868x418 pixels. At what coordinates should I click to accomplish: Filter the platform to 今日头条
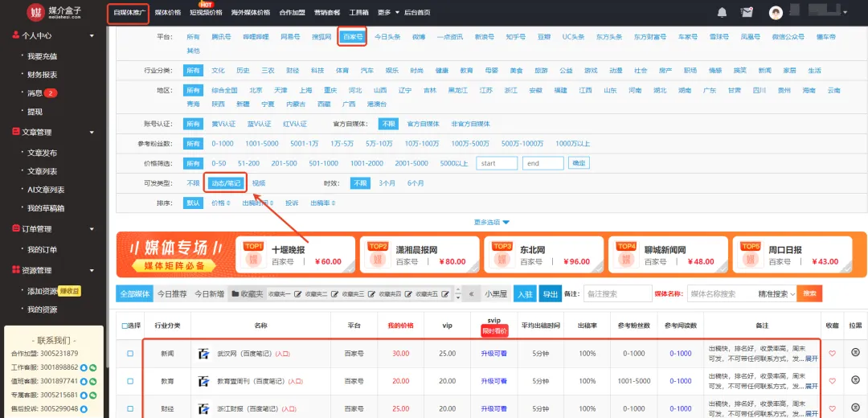pyautogui.click(x=387, y=37)
